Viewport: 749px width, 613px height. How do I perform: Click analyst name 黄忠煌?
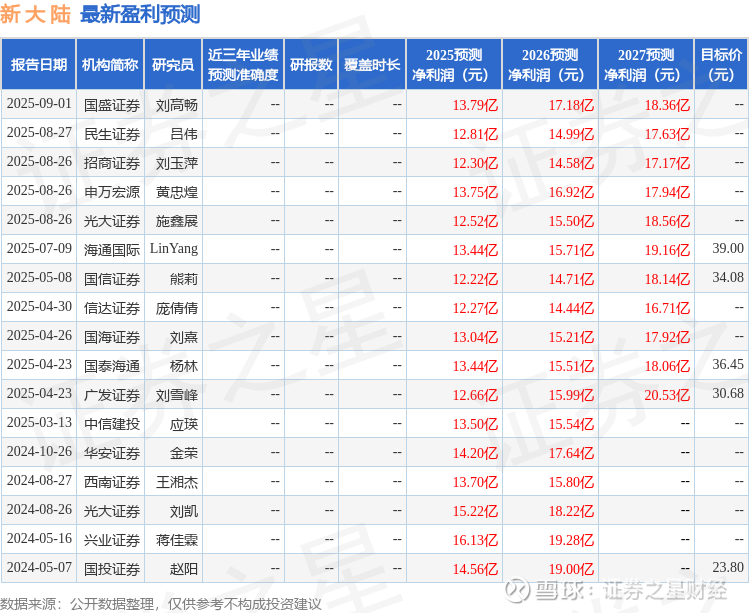point(176,192)
